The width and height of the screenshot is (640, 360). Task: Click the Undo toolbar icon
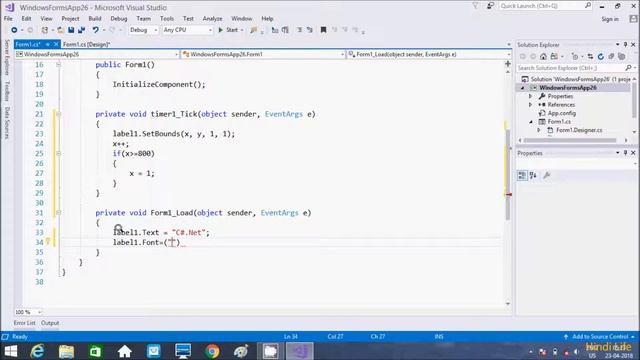point(96,30)
